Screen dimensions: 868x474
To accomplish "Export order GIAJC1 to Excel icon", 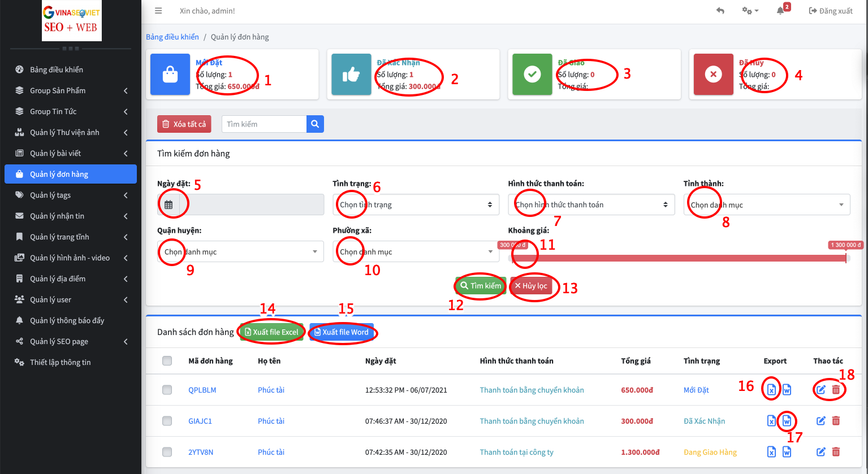I will (771, 421).
